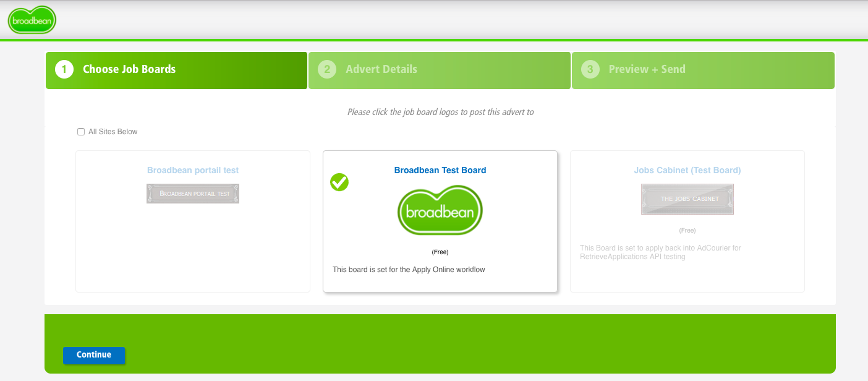Toggle the All Sites Below checkbox

click(x=81, y=132)
